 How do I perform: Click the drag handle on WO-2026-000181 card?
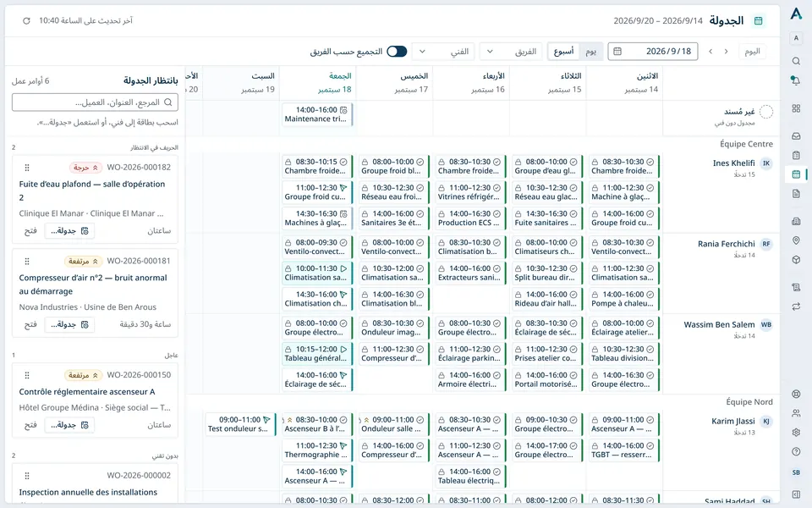click(x=27, y=262)
